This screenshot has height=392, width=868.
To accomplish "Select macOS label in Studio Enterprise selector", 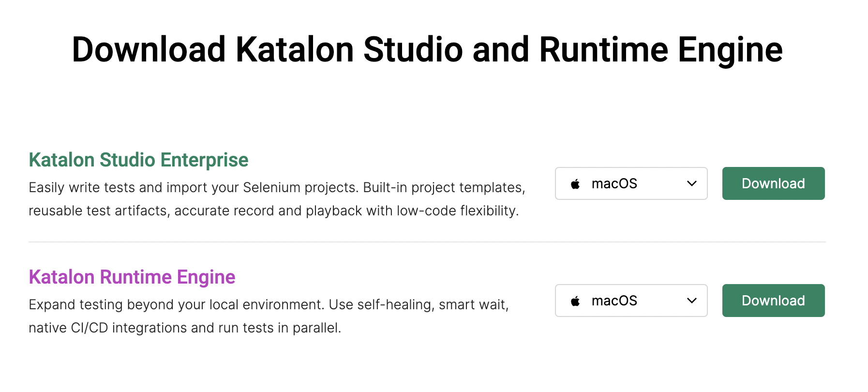I will point(614,184).
